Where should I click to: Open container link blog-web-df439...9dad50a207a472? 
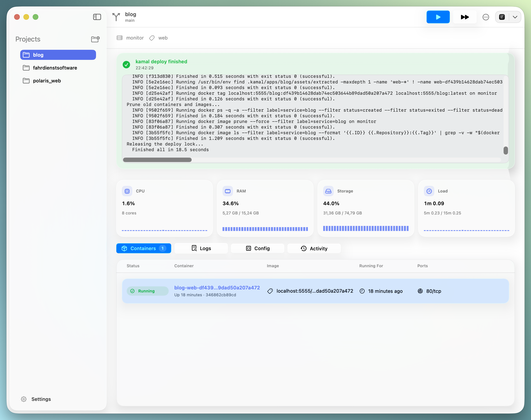coord(217,288)
